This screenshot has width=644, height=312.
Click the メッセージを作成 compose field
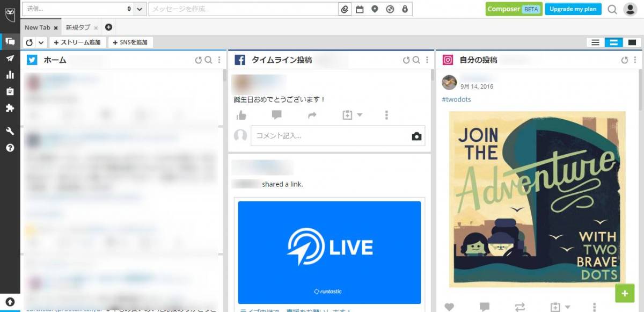point(244,9)
